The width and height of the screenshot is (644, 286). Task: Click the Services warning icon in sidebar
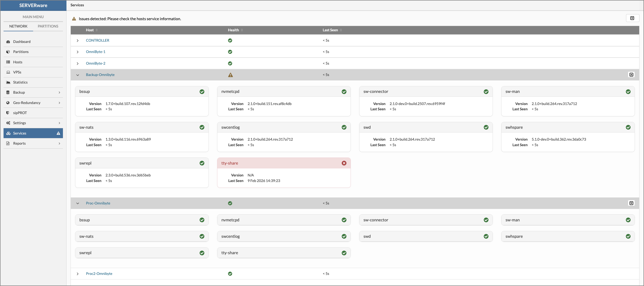point(58,133)
